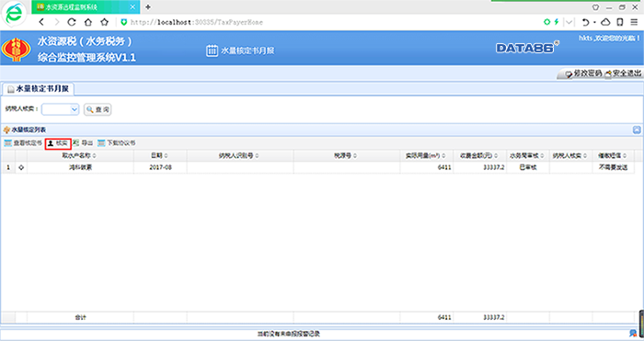Click the 33337.2 amount in row 1

[x=494, y=167]
